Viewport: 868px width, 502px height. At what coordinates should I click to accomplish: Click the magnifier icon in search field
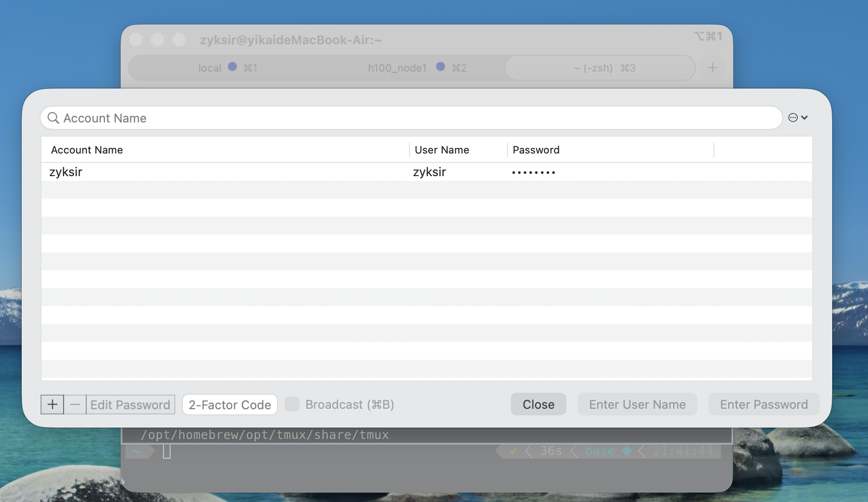(53, 118)
